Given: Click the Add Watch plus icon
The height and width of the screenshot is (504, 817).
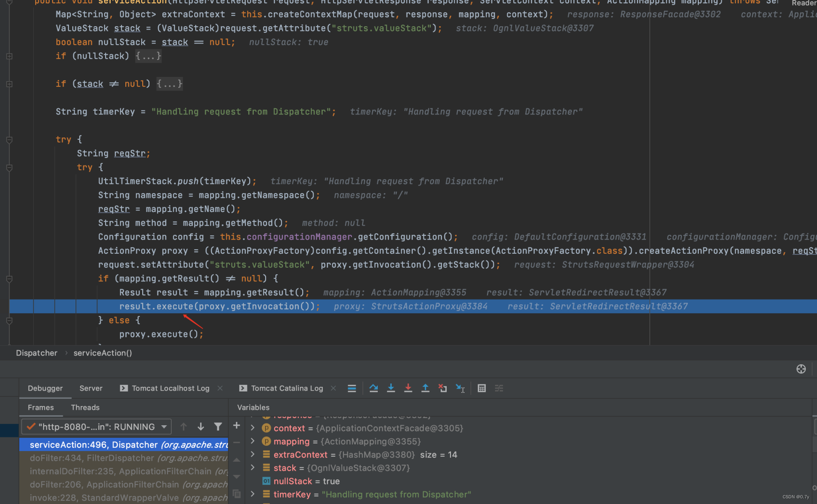Looking at the screenshot, I should click(x=237, y=426).
